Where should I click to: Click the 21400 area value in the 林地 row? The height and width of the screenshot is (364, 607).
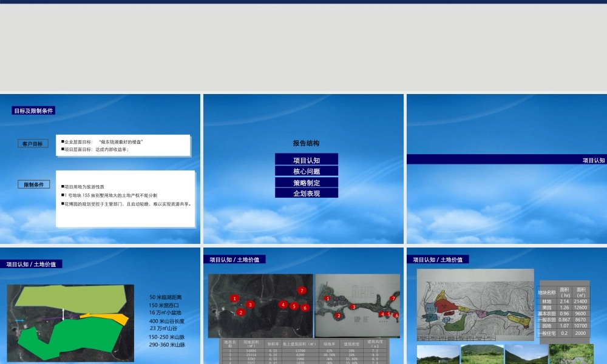click(580, 302)
